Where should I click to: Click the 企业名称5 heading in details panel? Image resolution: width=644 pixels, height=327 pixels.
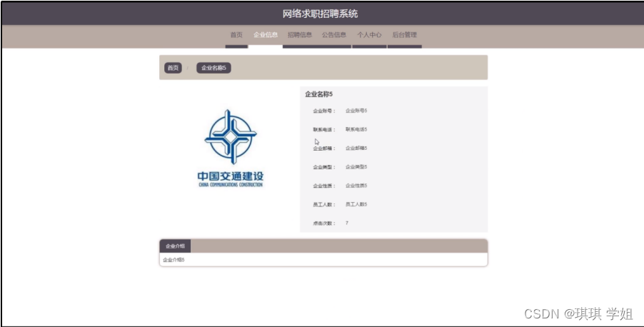click(x=318, y=94)
